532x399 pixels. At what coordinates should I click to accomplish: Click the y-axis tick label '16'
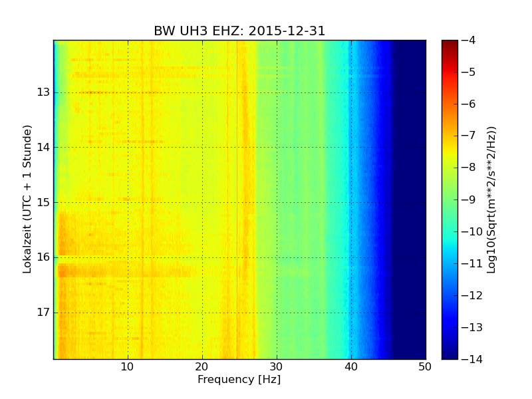(43, 257)
